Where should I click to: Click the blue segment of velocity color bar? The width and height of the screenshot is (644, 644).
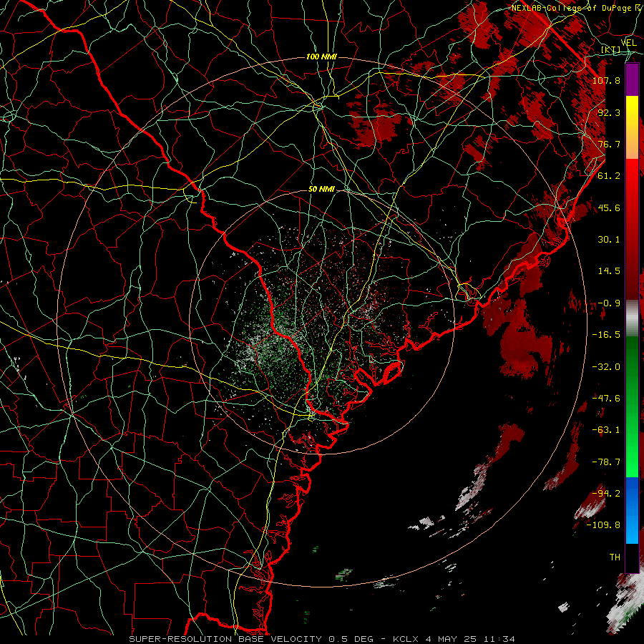click(x=632, y=510)
